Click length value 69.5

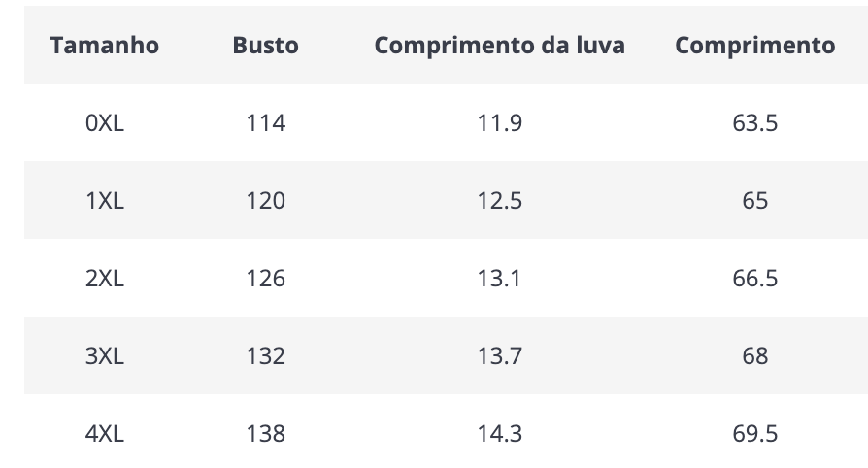pos(755,433)
